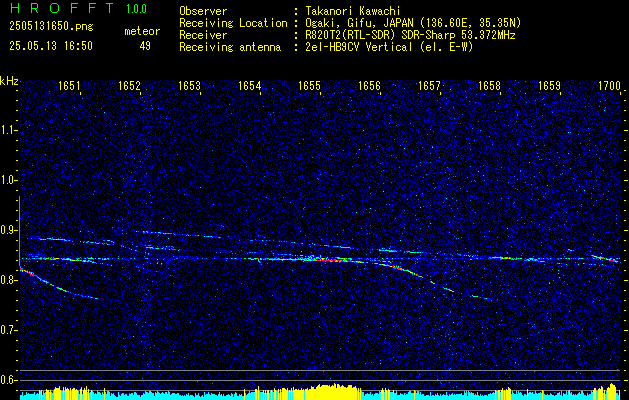The height and width of the screenshot is (400, 629).
Task: Click the Receiving antenna label
Action: pyautogui.click(x=230, y=47)
